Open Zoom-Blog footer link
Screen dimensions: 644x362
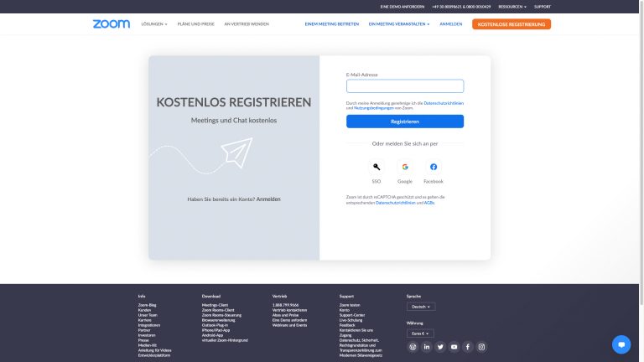[x=147, y=305]
